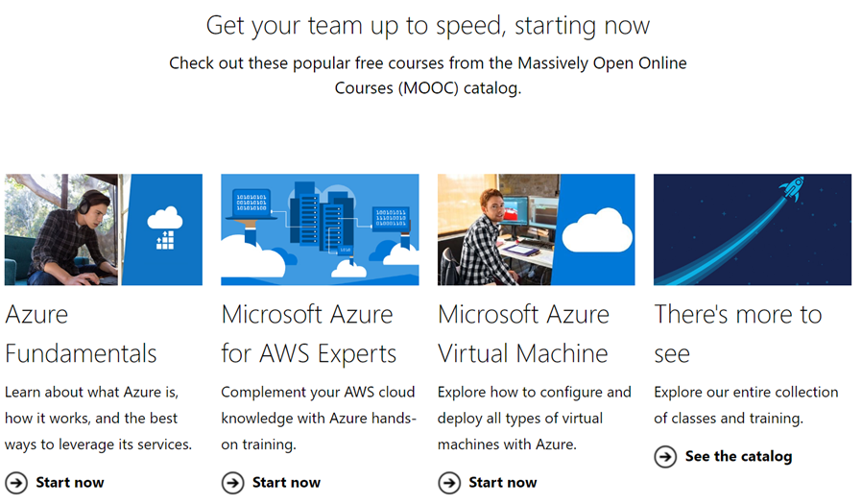862x504 pixels.
Task: Open Start now link for Virtual Machine course
Action: pyautogui.click(x=502, y=483)
